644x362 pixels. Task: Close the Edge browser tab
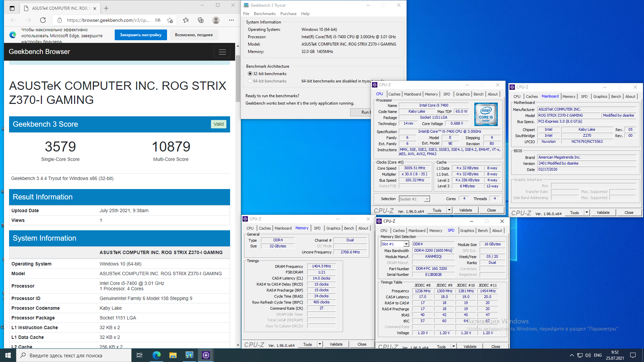pyautogui.click(x=95, y=8)
